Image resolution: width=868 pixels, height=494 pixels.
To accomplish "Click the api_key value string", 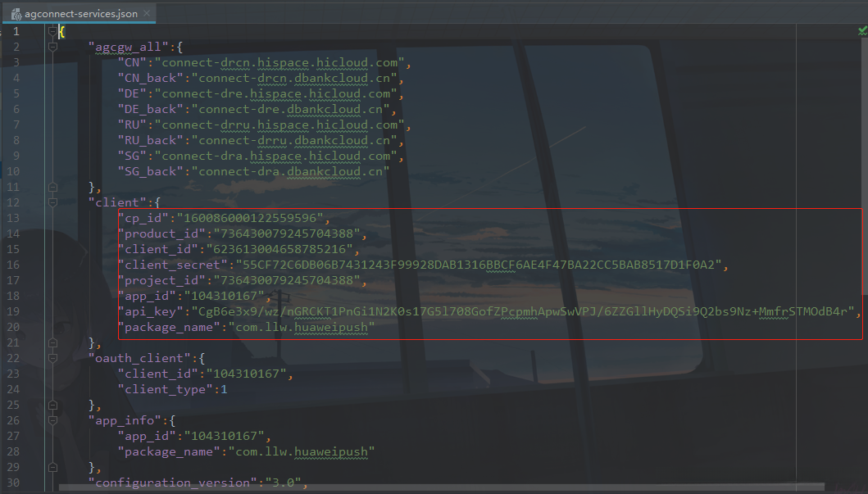I will (523, 311).
